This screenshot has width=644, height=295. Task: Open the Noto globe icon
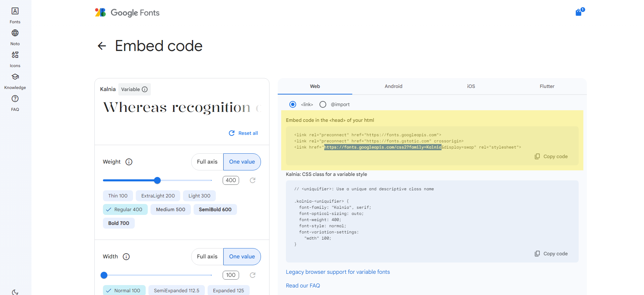click(15, 33)
